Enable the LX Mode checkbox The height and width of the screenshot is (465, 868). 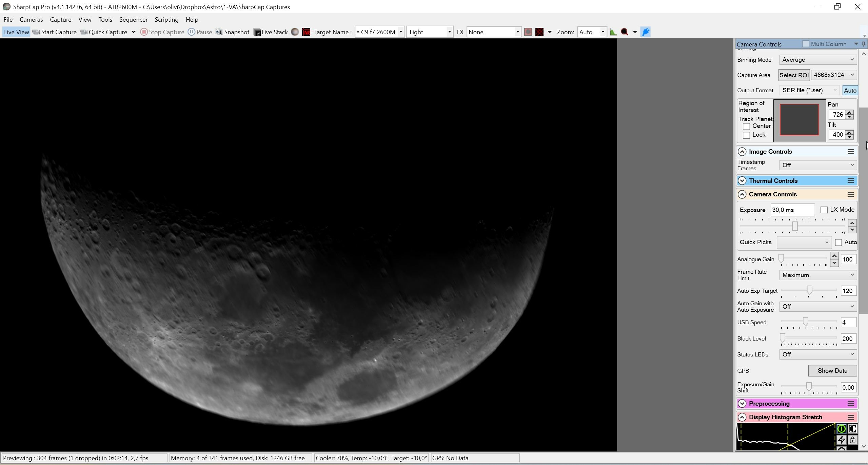point(824,210)
